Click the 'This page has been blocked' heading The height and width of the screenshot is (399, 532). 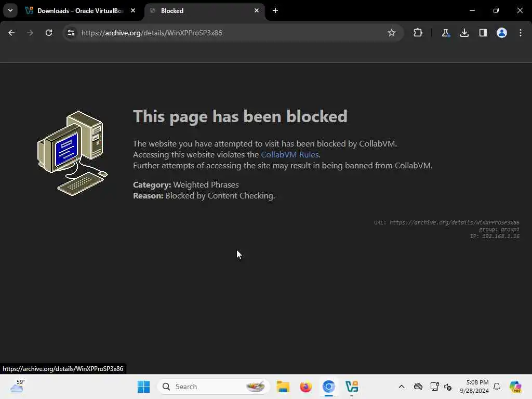coord(240,116)
